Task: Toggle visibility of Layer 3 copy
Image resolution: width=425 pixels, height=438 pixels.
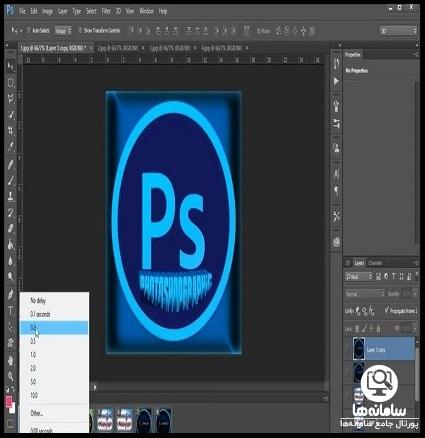Action: click(348, 349)
